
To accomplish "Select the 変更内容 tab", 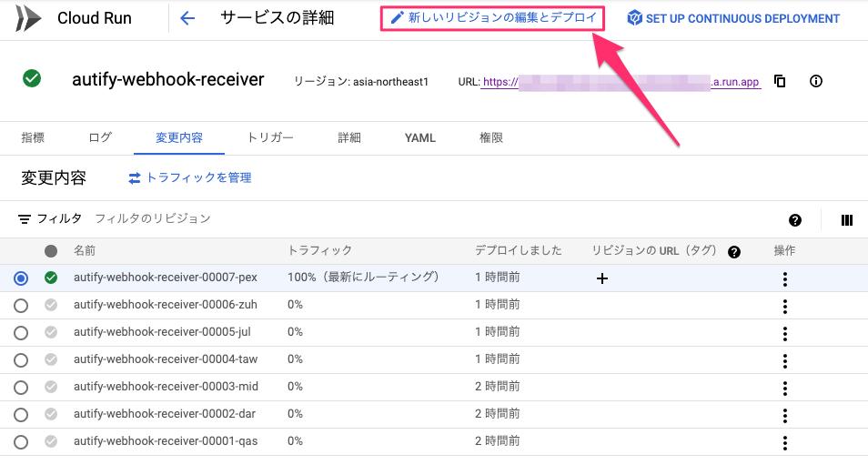I will 179,137.
